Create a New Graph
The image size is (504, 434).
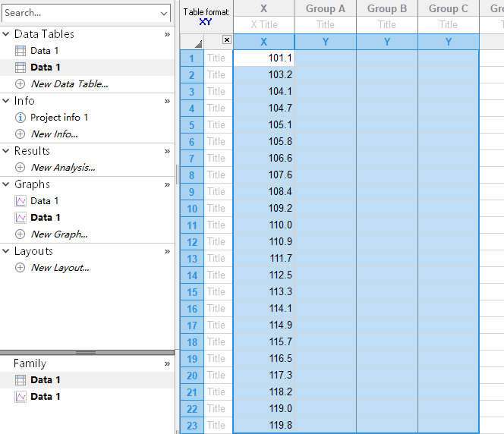coord(59,234)
